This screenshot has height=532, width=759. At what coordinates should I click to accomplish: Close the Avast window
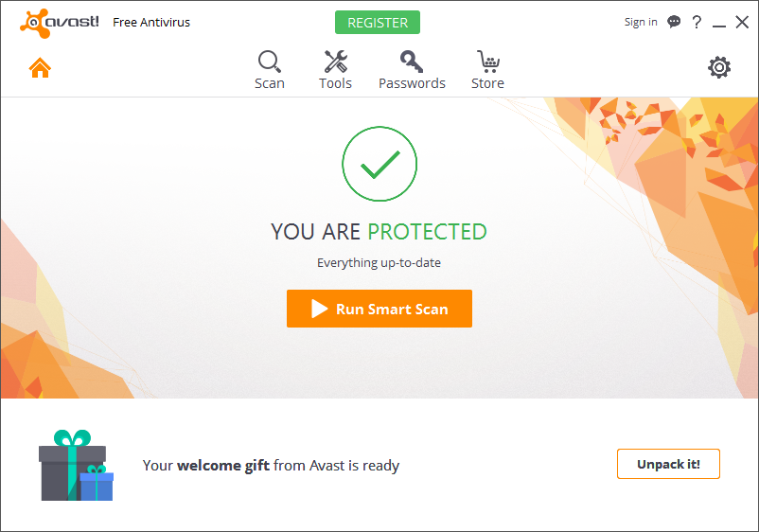pyautogui.click(x=742, y=22)
